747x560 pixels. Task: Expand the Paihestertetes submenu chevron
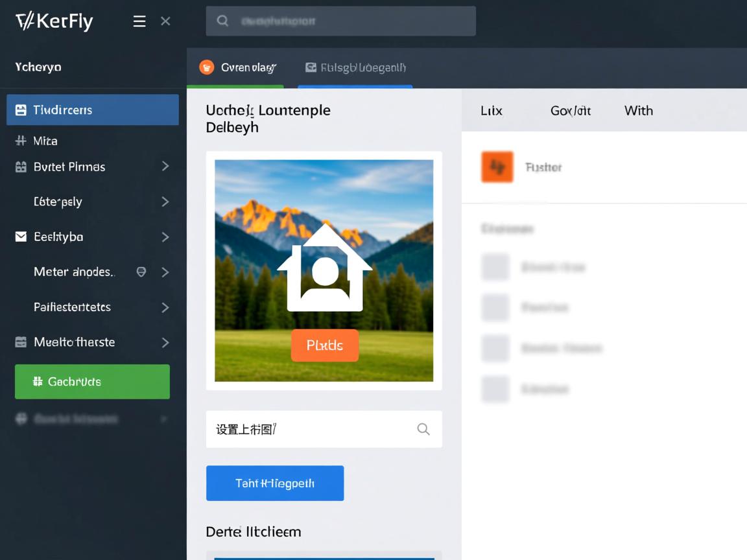(x=165, y=307)
